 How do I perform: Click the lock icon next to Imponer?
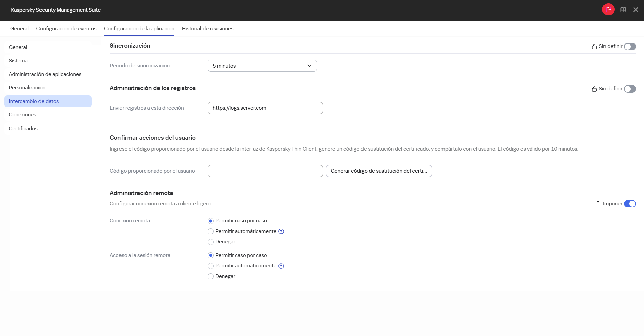coord(598,204)
